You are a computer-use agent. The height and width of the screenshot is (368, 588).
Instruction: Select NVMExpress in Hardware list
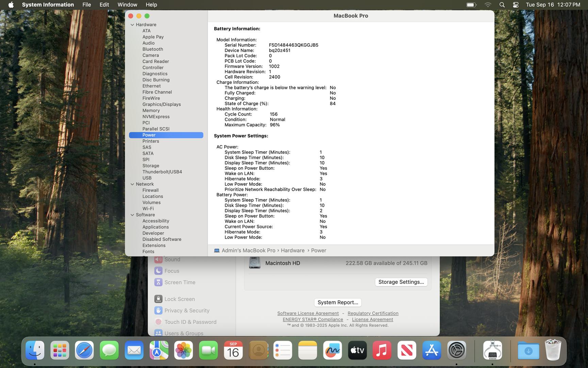[x=156, y=117]
